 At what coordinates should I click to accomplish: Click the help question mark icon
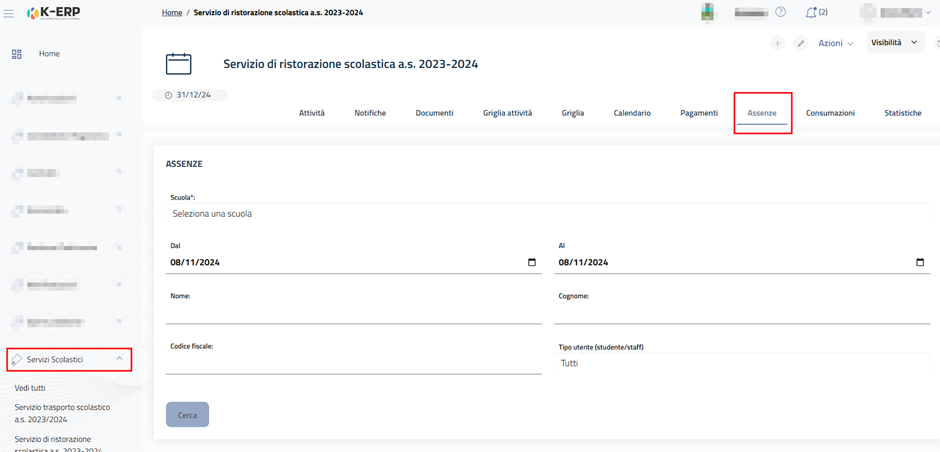point(781,12)
